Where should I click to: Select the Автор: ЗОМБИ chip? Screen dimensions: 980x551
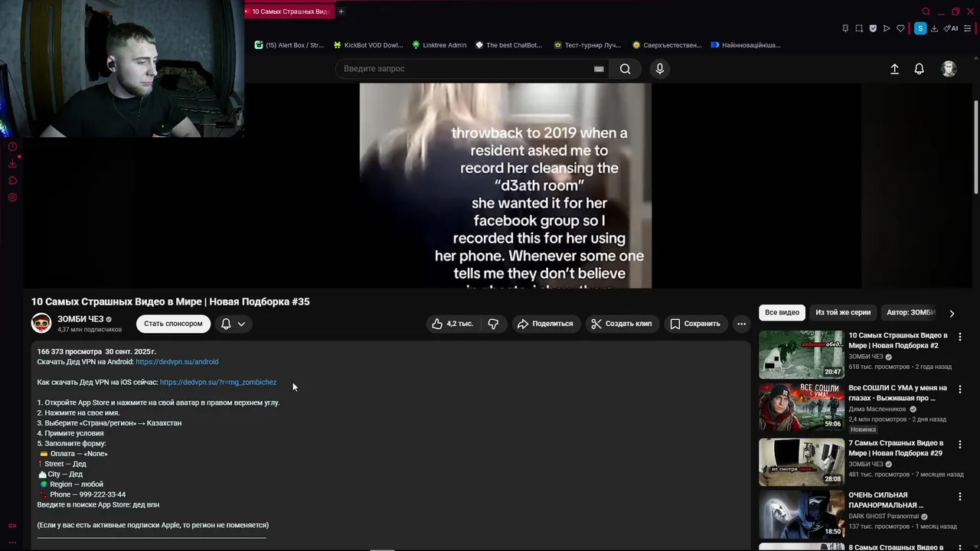(910, 312)
